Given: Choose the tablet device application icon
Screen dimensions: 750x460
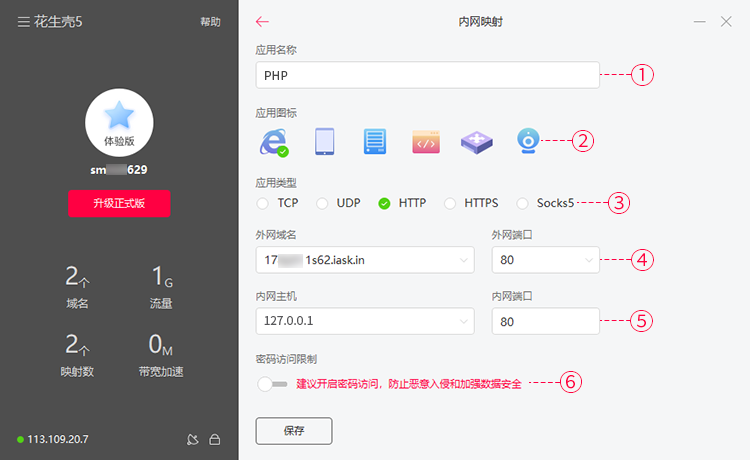Looking at the screenshot, I should pos(325,142).
